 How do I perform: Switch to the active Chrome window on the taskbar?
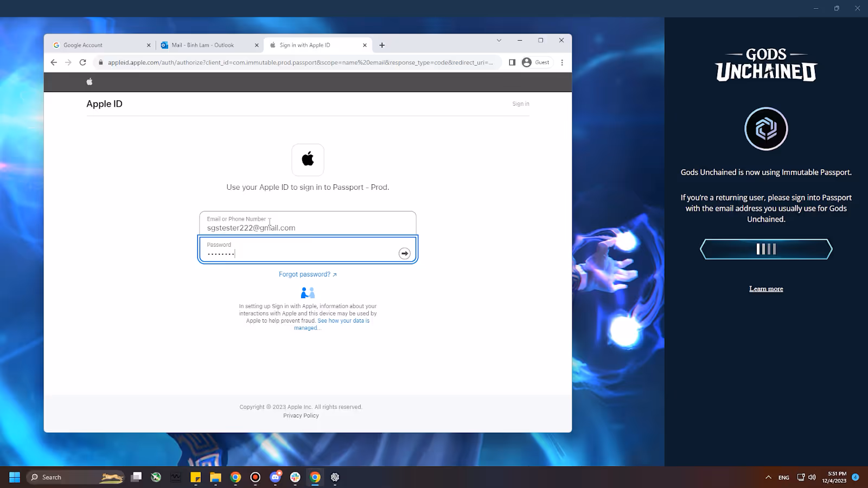point(315,477)
